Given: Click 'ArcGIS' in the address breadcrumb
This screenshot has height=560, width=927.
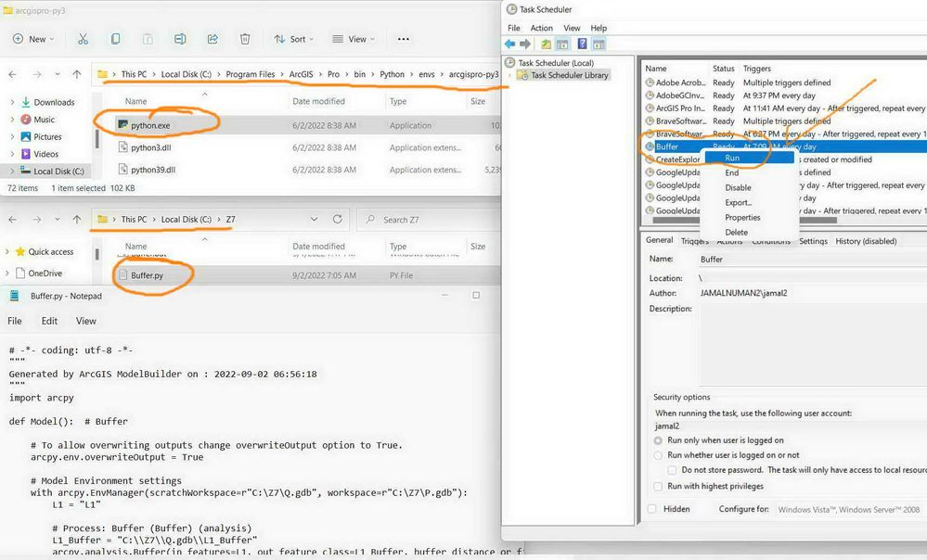Looking at the screenshot, I should pyautogui.click(x=301, y=74).
